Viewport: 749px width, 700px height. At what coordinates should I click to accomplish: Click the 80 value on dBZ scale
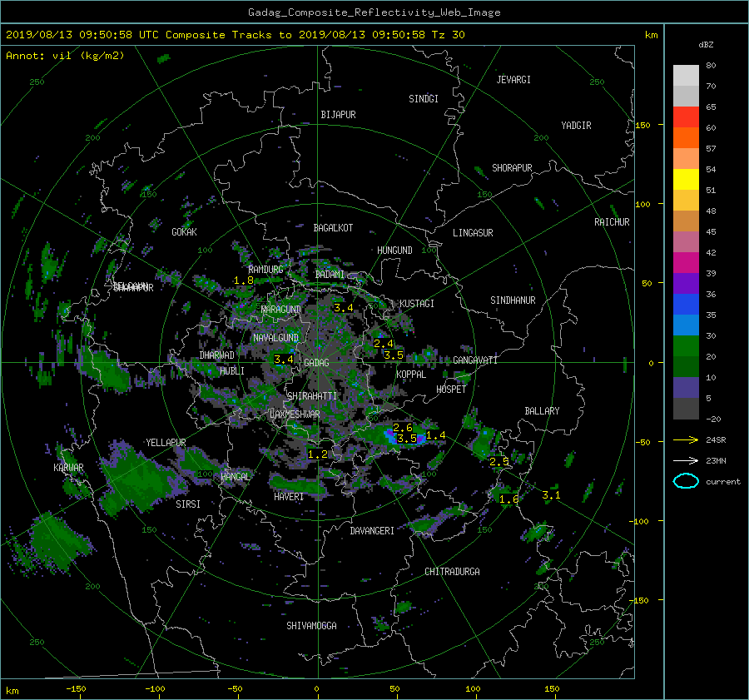[x=711, y=66]
